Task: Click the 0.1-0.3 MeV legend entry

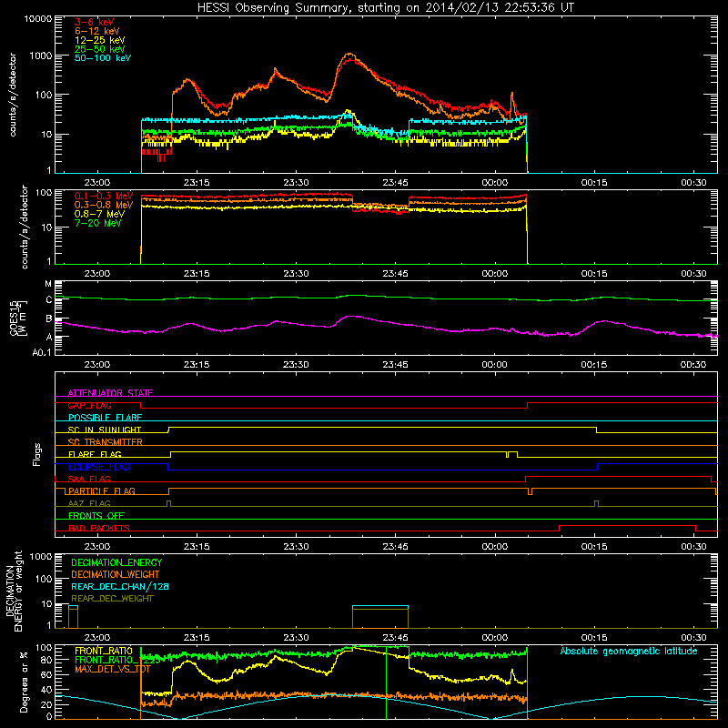Action: 104,196
